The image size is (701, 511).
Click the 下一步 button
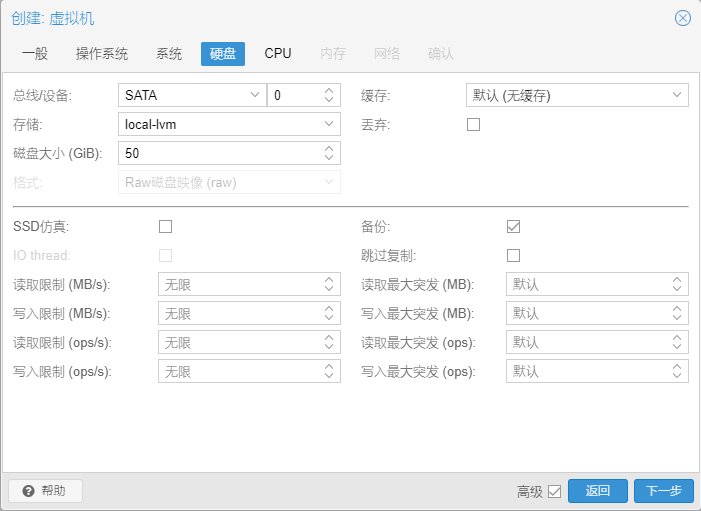[663, 491]
